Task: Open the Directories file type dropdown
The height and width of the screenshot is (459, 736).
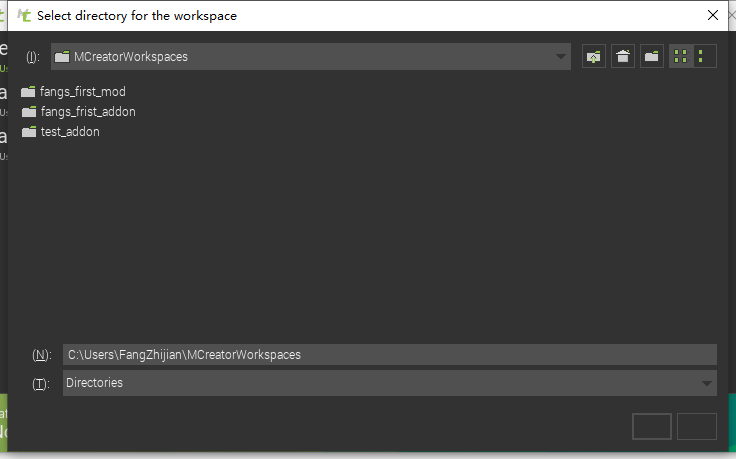Action: tap(390, 383)
